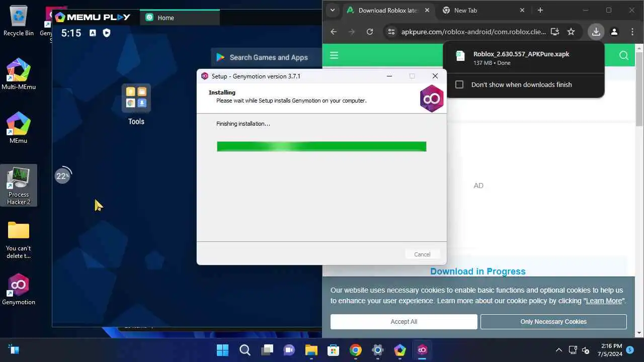Click Search Games and Apps field
644x362 pixels.
click(x=269, y=57)
